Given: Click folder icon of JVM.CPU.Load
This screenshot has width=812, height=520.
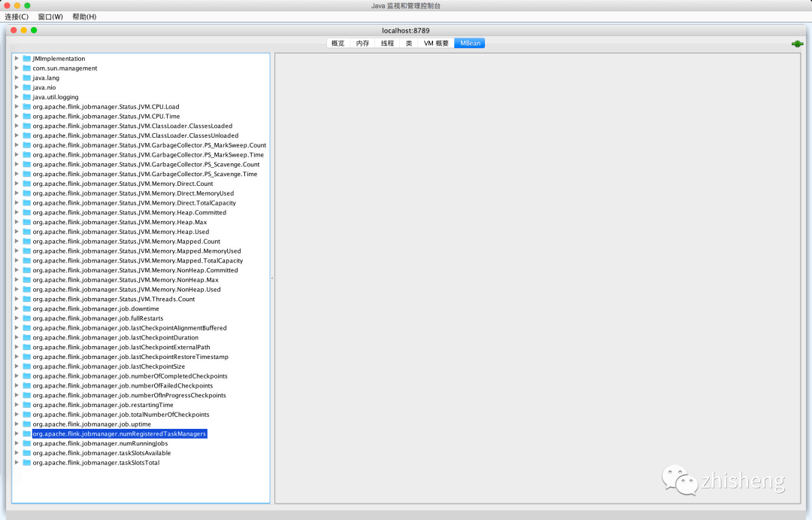Looking at the screenshot, I should (x=27, y=106).
